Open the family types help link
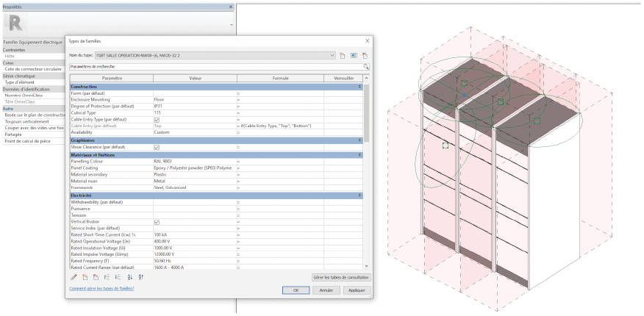This screenshot has width=644, height=316. pos(101,288)
